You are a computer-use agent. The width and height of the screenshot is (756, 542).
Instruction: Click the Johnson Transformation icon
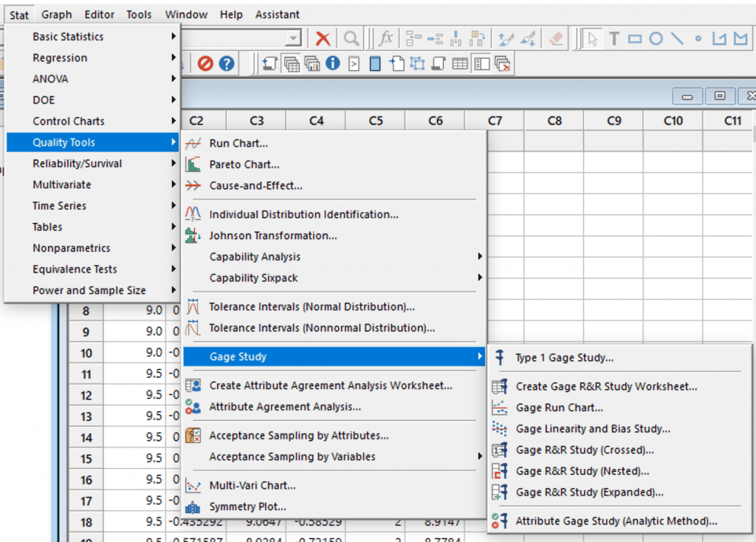pyautogui.click(x=193, y=236)
